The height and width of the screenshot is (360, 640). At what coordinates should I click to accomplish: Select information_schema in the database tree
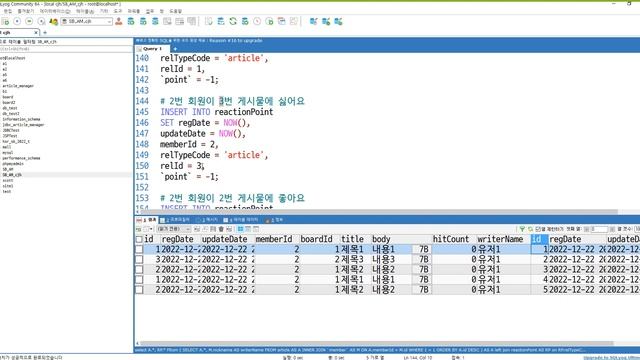tap(21, 119)
